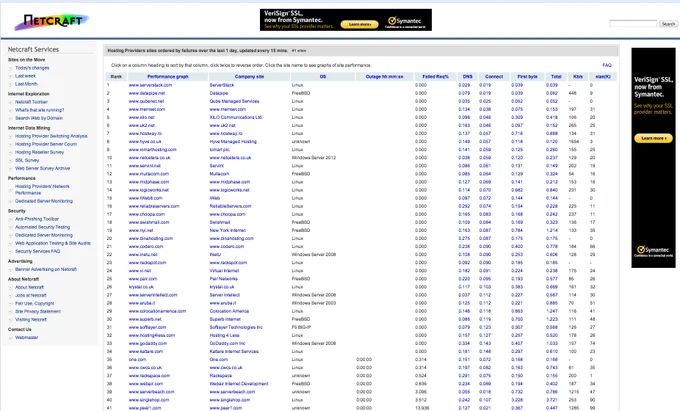Open Search Web by Domain link
Screen dimensions: 680x411
tap(39, 118)
